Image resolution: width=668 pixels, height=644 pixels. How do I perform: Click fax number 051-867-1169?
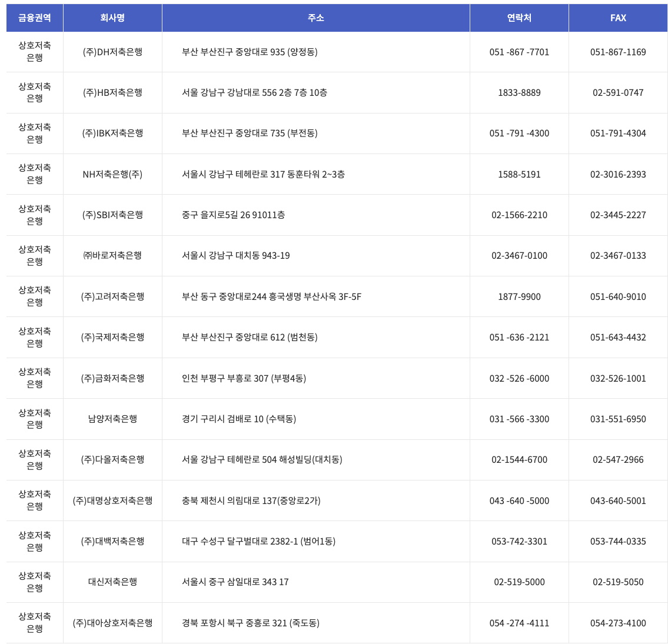pyautogui.click(x=618, y=52)
